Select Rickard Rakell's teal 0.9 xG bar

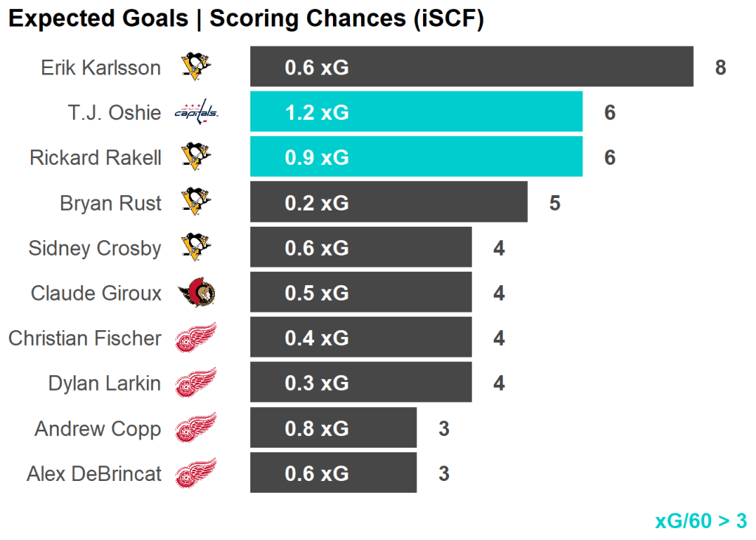coord(416,157)
